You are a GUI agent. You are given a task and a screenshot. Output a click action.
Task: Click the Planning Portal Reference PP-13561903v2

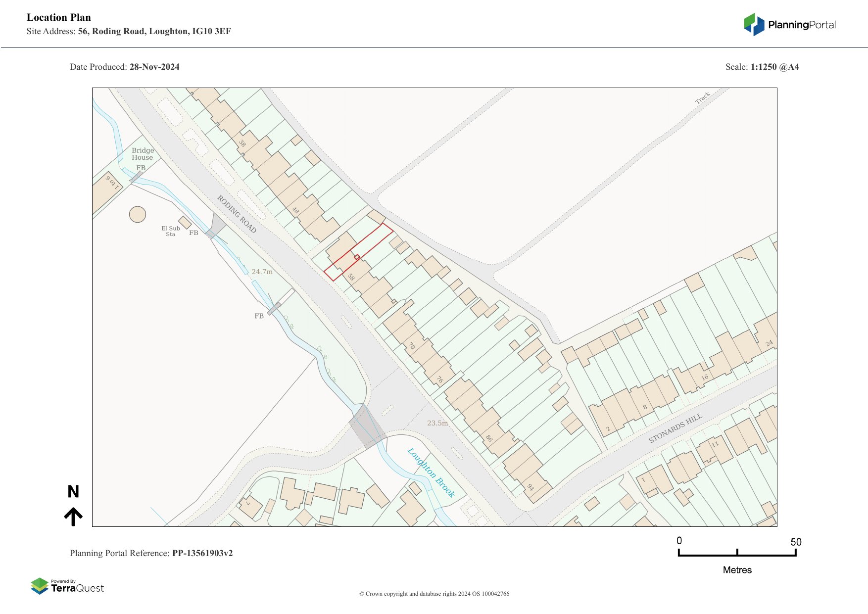(151, 553)
